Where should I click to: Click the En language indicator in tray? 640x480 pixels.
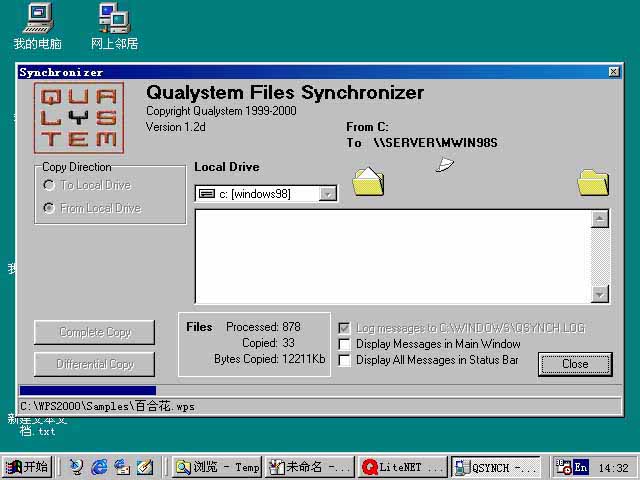[580, 467]
